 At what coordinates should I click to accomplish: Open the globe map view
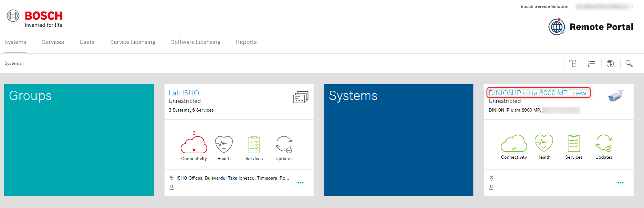tap(610, 64)
